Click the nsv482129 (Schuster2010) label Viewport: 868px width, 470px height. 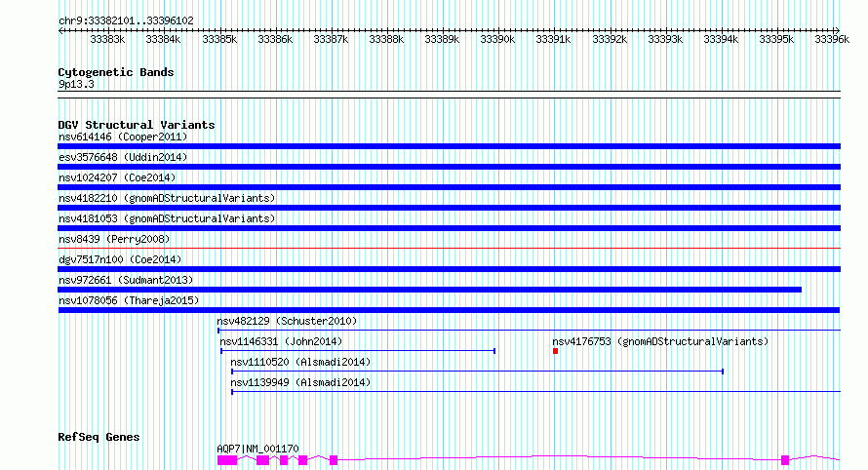(x=287, y=321)
